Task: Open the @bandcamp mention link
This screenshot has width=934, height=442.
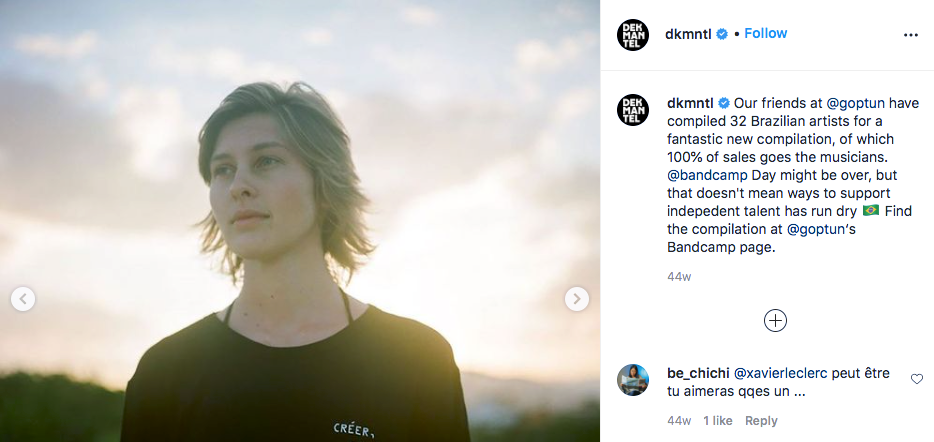Action: [x=702, y=175]
